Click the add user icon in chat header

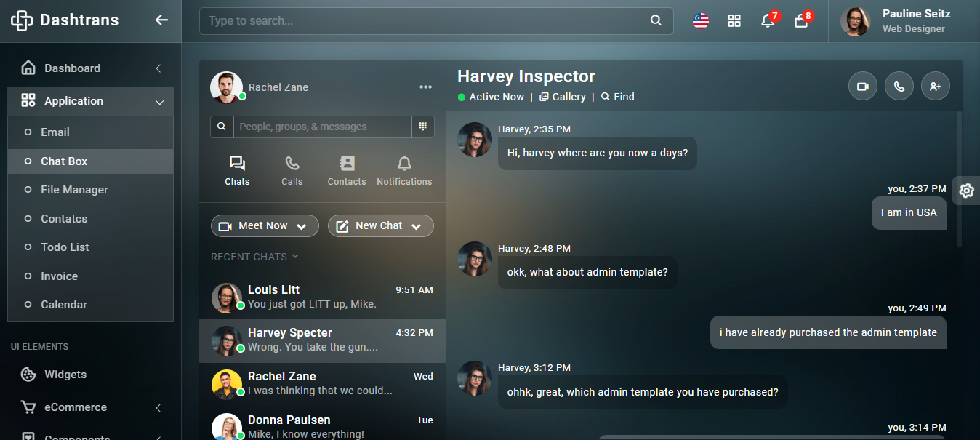(935, 87)
